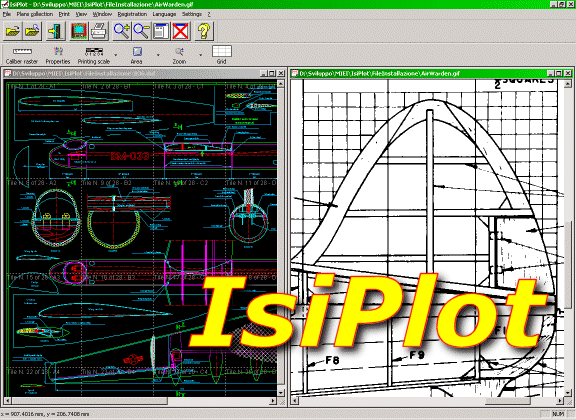Click down arrow of left window vertical scrollbar
This screenshot has height=420, width=576.
click(x=281, y=393)
